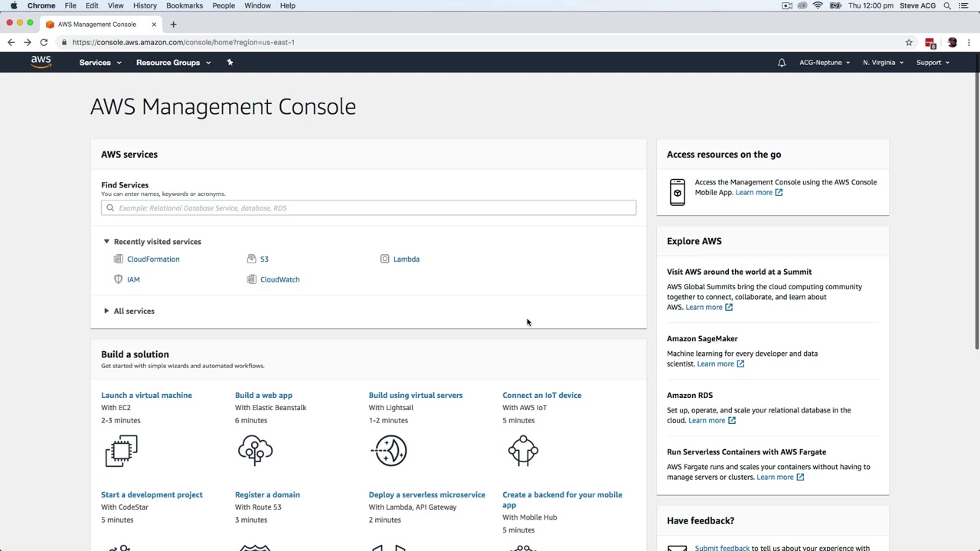Open the notifications bell

coord(782,63)
